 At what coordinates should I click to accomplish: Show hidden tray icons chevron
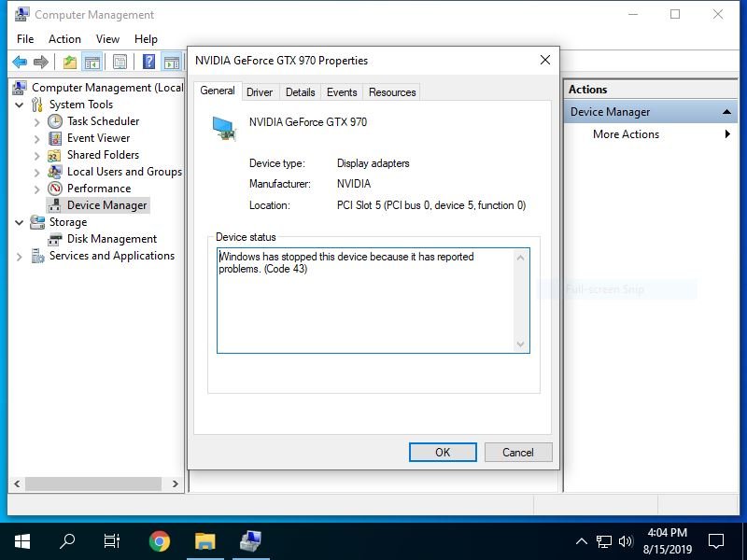click(x=581, y=541)
